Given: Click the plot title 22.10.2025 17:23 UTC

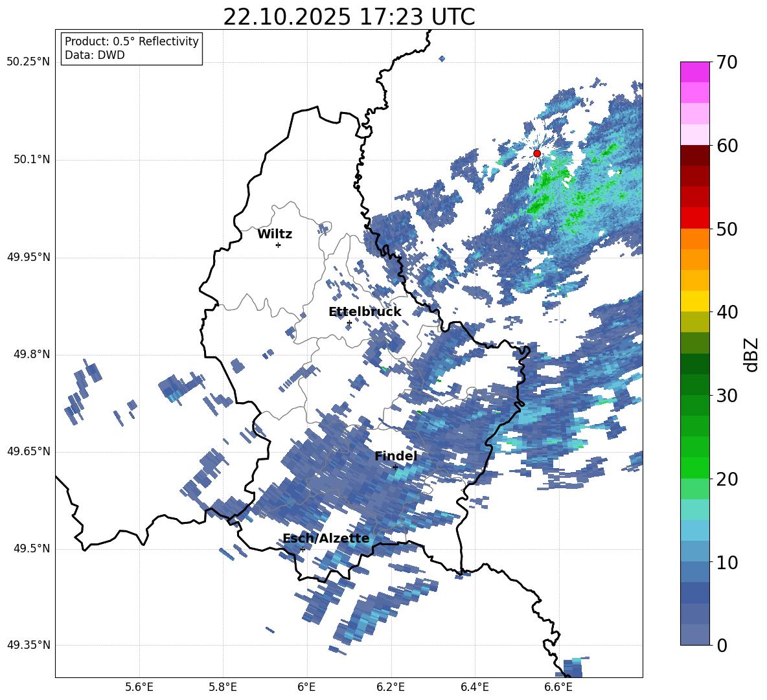Looking at the screenshot, I should pos(349,17).
